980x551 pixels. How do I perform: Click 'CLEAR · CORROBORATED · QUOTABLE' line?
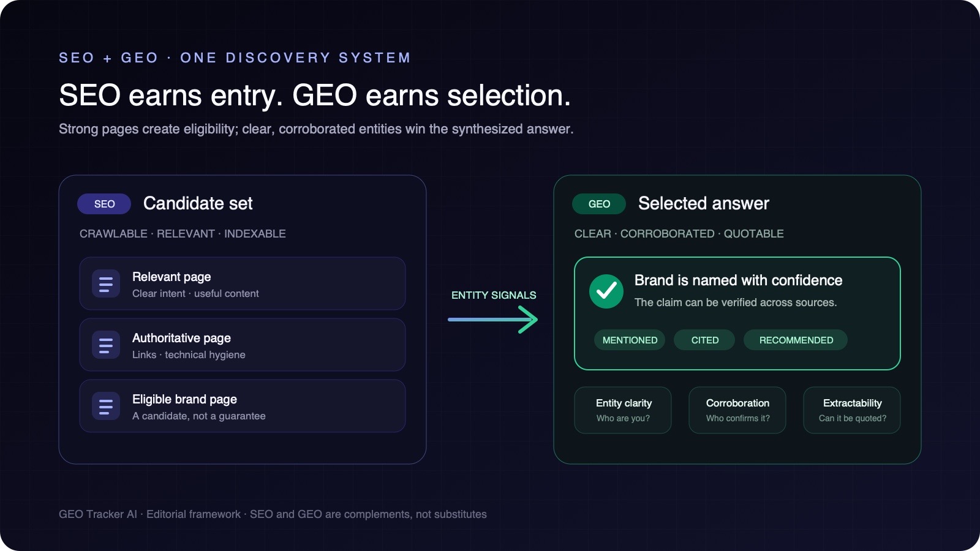(x=679, y=234)
